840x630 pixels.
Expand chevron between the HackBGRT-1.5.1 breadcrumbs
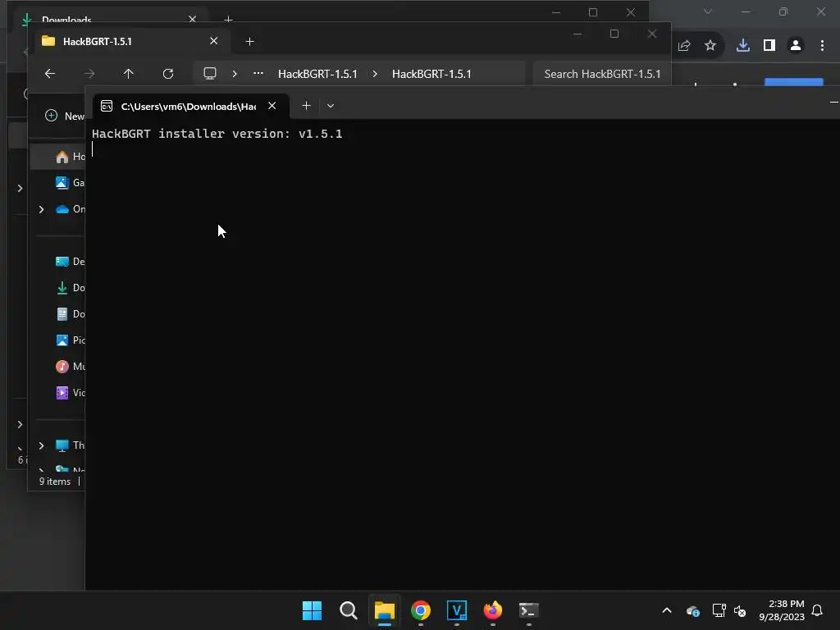click(x=374, y=73)
